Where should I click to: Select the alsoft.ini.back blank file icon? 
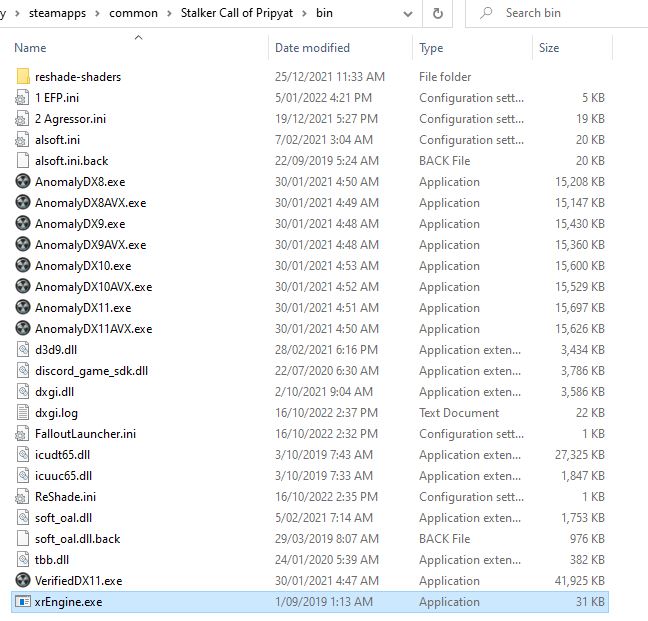click(23, 161)
